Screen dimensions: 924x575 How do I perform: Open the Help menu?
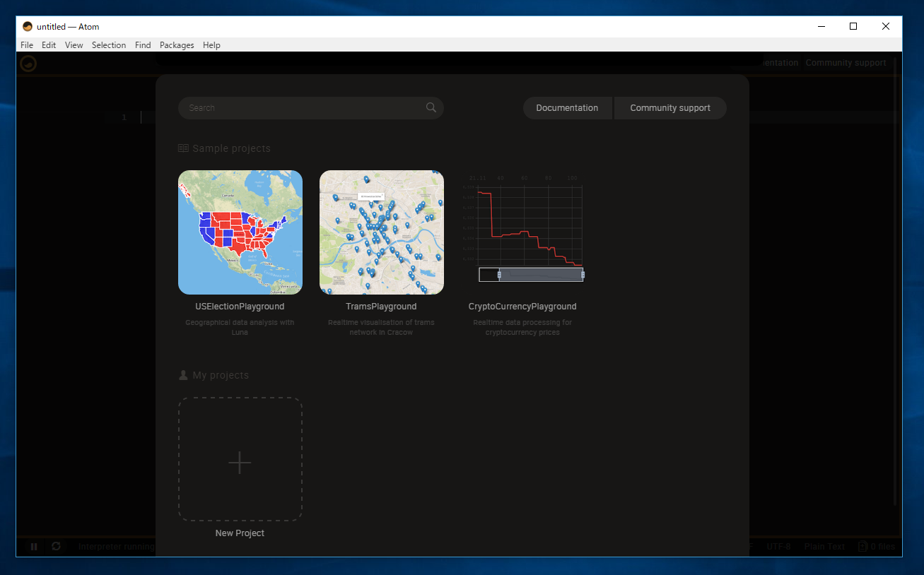(211, 45)
